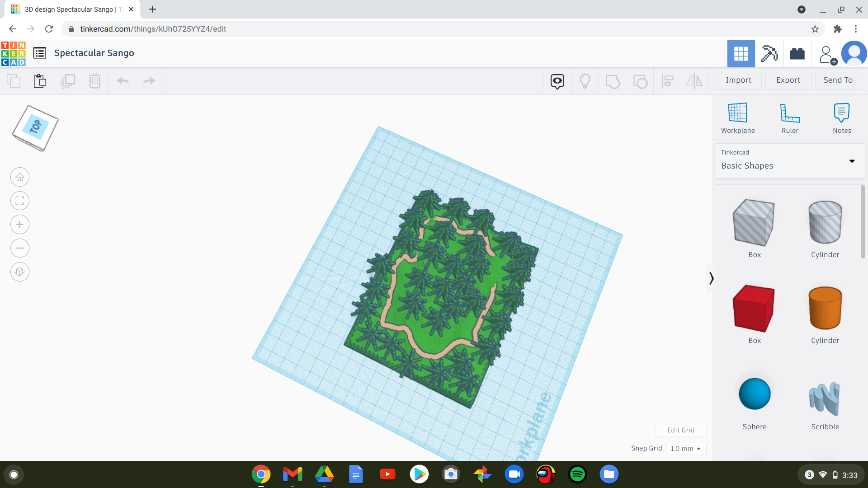Select the Notes tool

842,118
